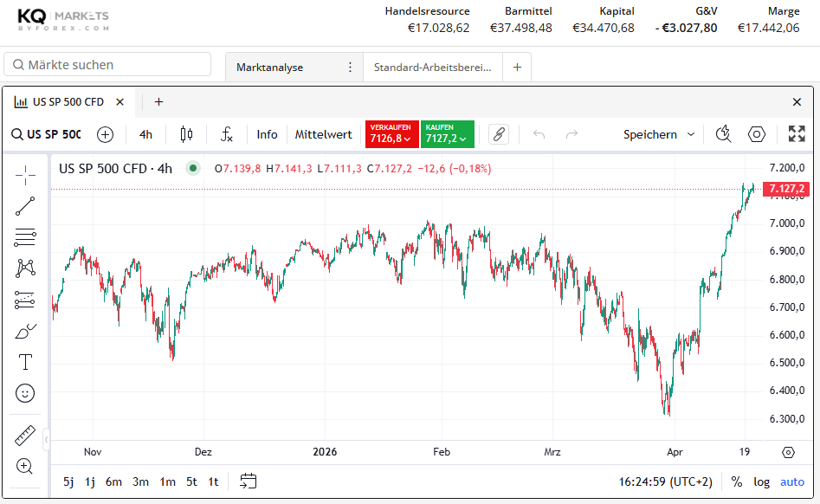
Task: Click the green Kaufen button
Action: 447,134
